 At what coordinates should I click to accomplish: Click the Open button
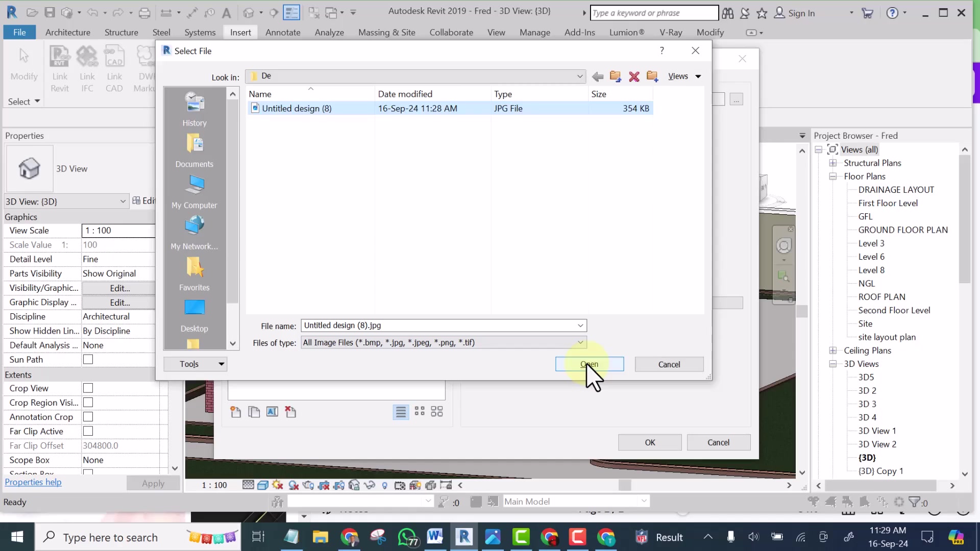pos(590,364)
